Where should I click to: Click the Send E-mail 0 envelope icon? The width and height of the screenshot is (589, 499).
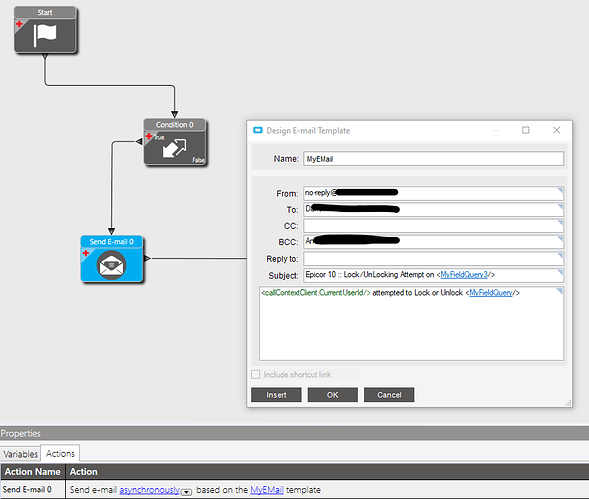pyautogui.click(x=111, y=265)
